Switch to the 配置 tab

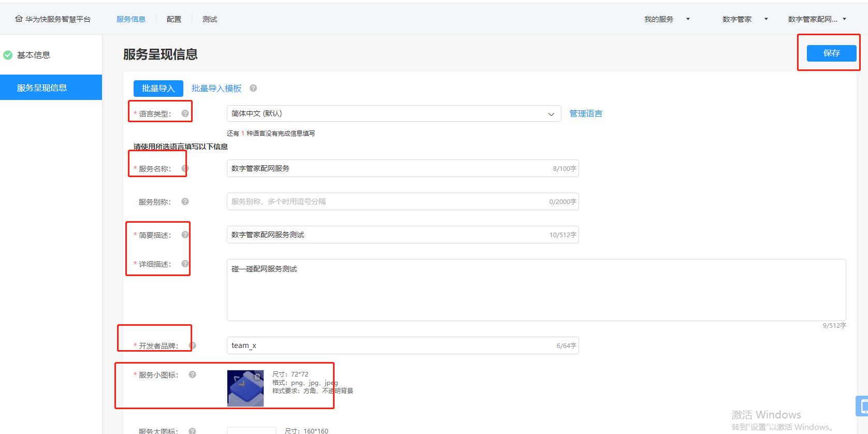coord(174,19)
